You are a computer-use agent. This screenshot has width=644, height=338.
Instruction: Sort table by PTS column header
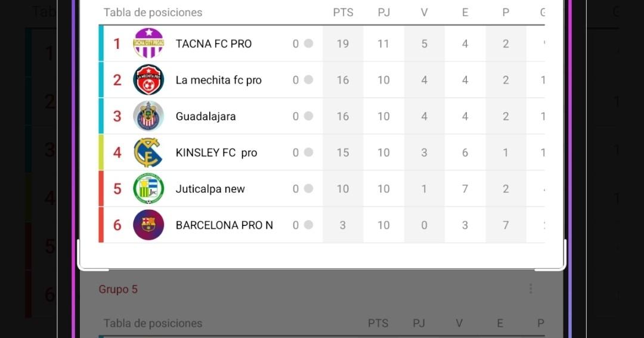point(343,13)
